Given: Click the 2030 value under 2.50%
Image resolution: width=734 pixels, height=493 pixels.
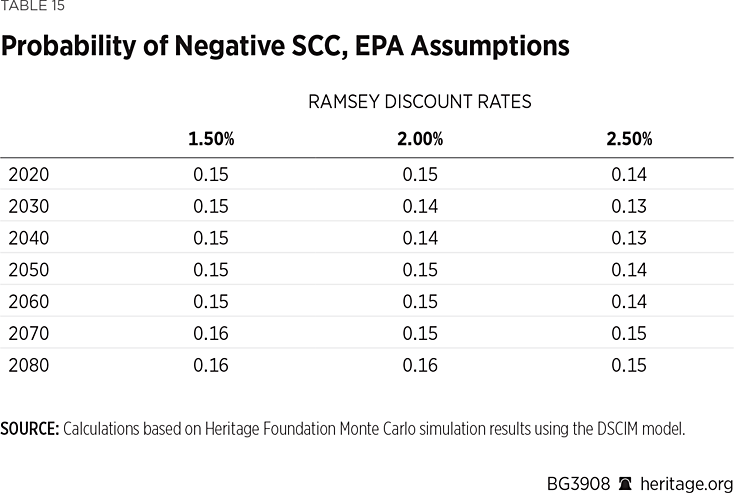Looking at the screenshot, I should point(629,207).
